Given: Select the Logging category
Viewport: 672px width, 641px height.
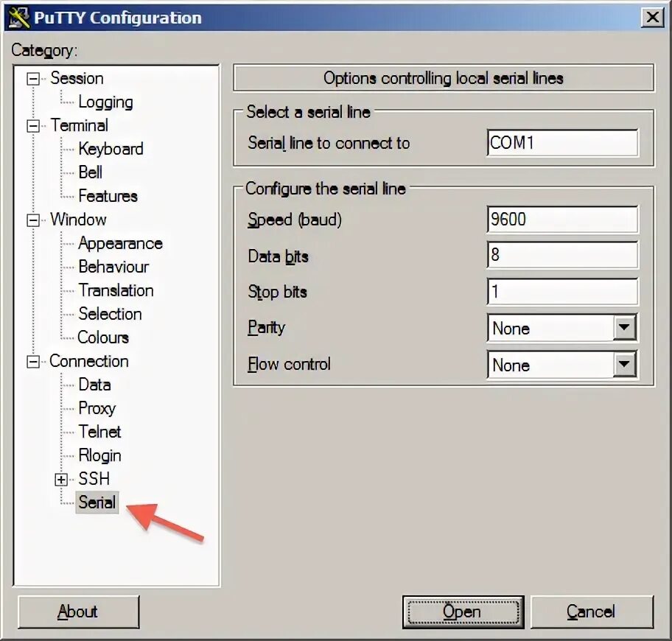Looking at the screenshot, I should point(105,102).
